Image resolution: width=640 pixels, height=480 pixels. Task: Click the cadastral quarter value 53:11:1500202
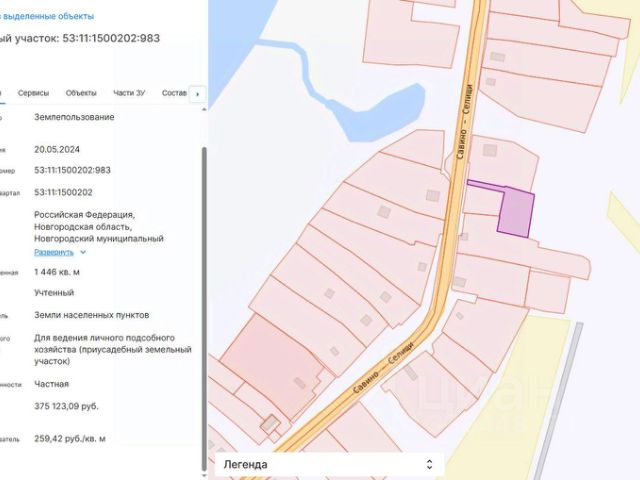[63, 192]
